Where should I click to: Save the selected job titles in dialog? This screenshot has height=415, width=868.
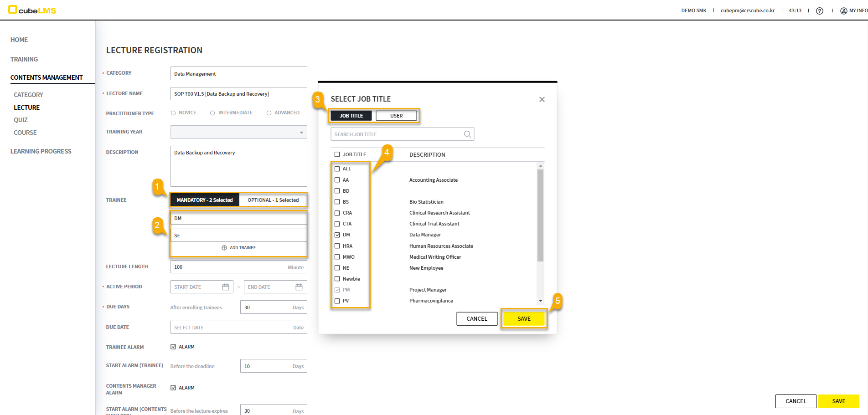click(524, 319)
